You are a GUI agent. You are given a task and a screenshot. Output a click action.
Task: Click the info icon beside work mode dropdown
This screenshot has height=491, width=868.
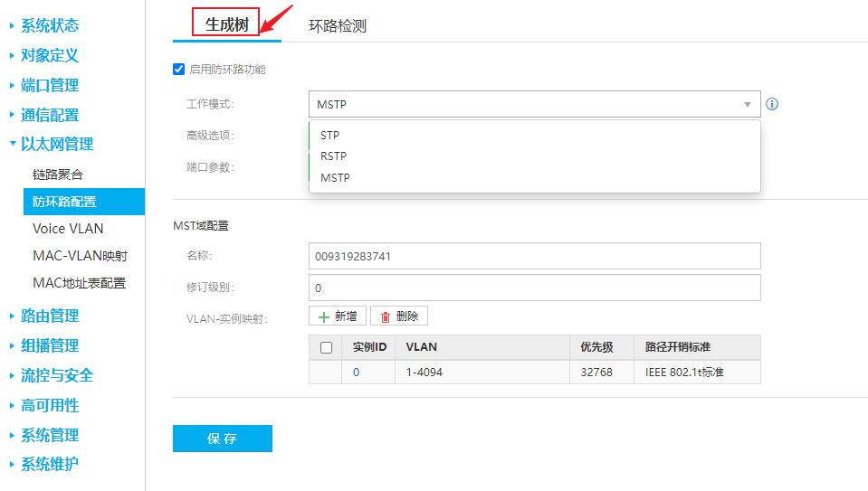(x=772, y=104)
